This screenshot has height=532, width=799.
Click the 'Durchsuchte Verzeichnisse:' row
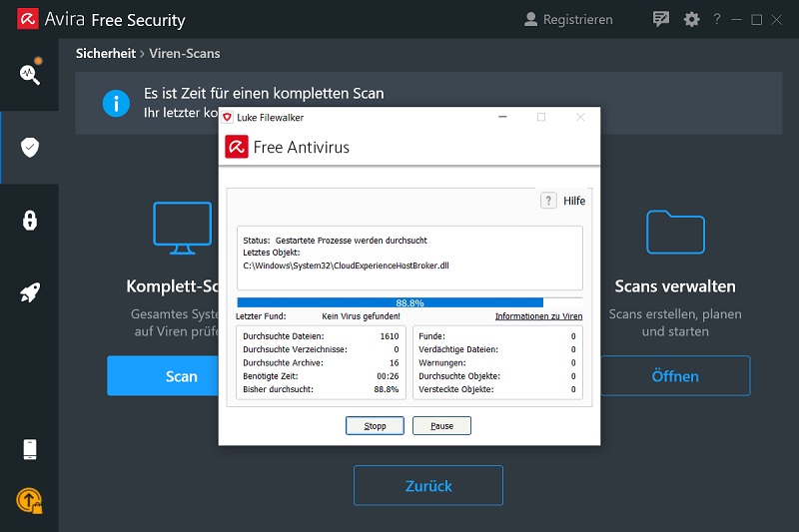321,349
